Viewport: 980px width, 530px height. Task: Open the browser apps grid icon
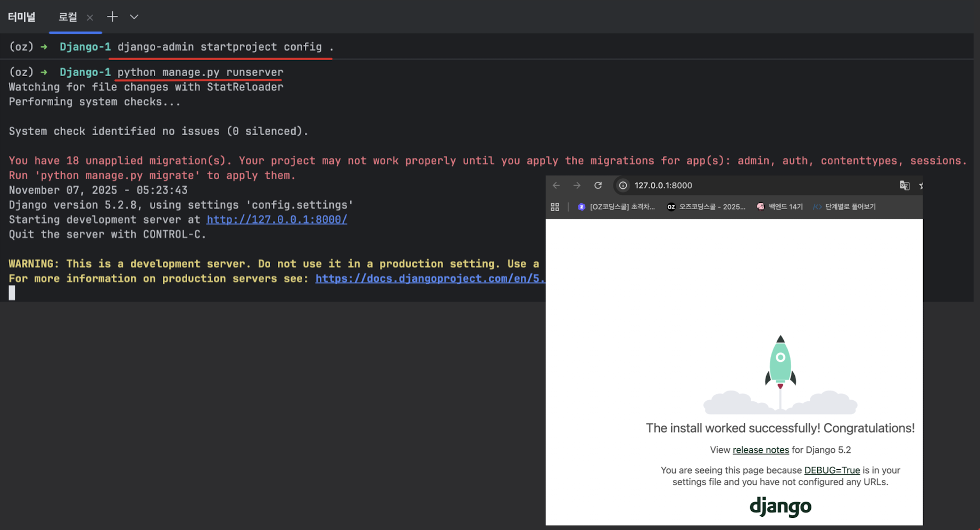pos(555,207)
